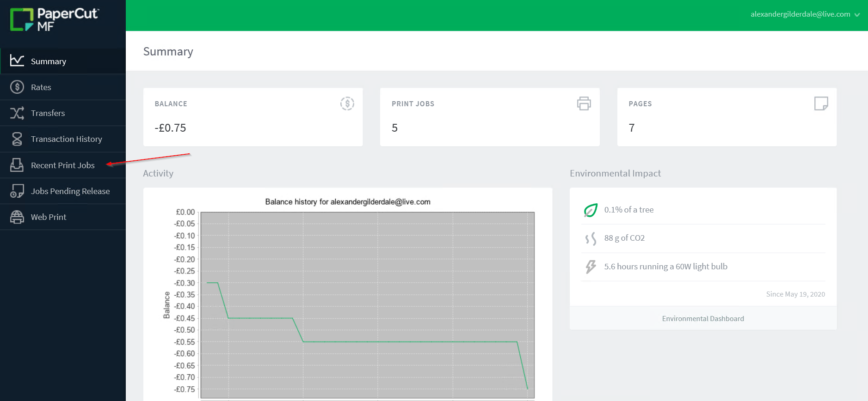Click the printer icon in Print Jobs card
This screenshot has width=868, height=401.
(584, 103)
